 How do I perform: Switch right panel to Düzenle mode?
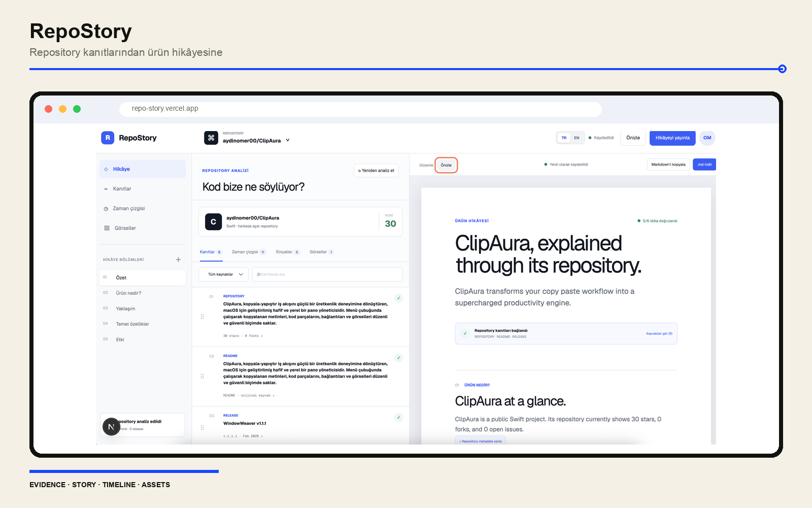[x=426, y=165]
